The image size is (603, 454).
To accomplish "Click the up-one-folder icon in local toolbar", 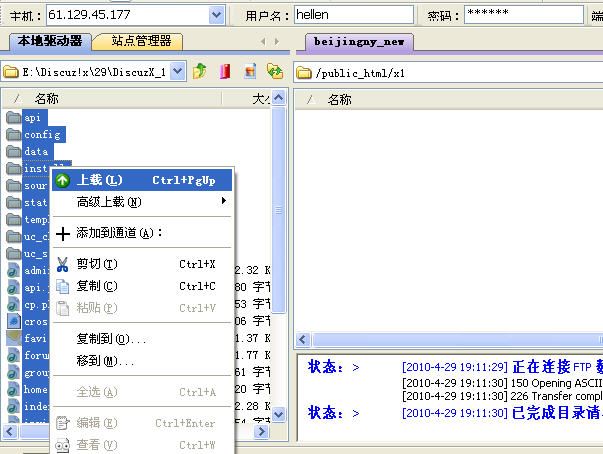I will click(x=200, y=72).
